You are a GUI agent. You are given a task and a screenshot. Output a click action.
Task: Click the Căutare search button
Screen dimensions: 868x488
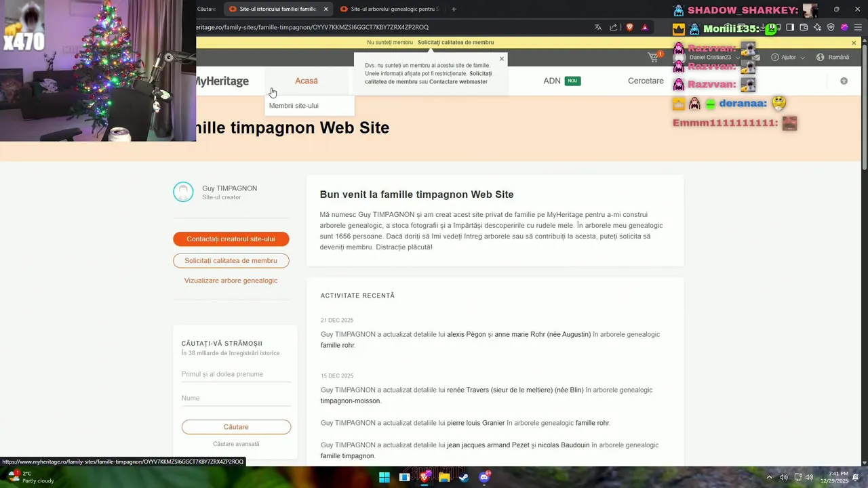tap(236, 427)
